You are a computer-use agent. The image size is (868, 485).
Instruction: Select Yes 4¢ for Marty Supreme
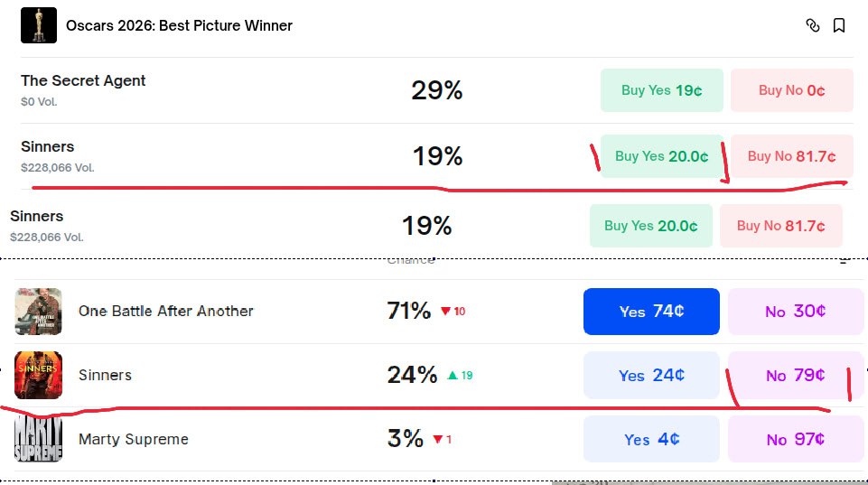click(x=651, y=439)
